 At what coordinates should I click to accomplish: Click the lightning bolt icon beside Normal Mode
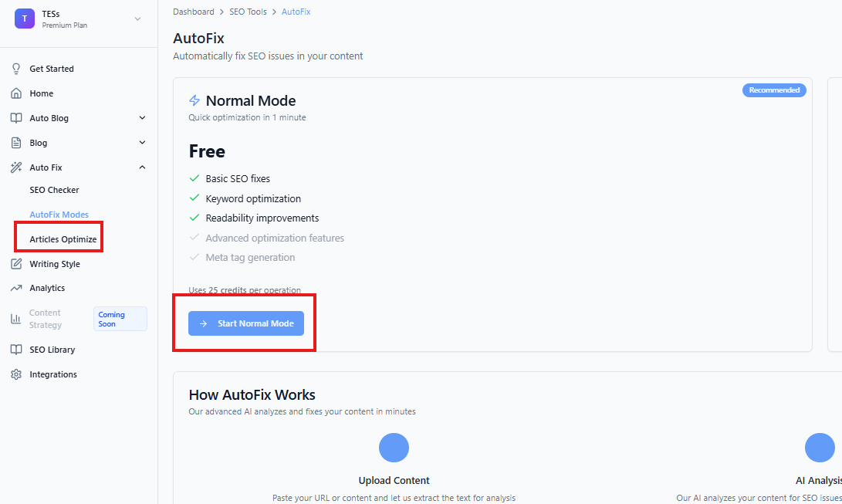point(194,100)
